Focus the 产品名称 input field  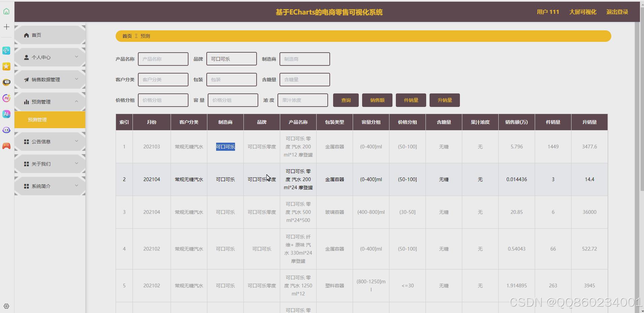[x=163, y=59]
